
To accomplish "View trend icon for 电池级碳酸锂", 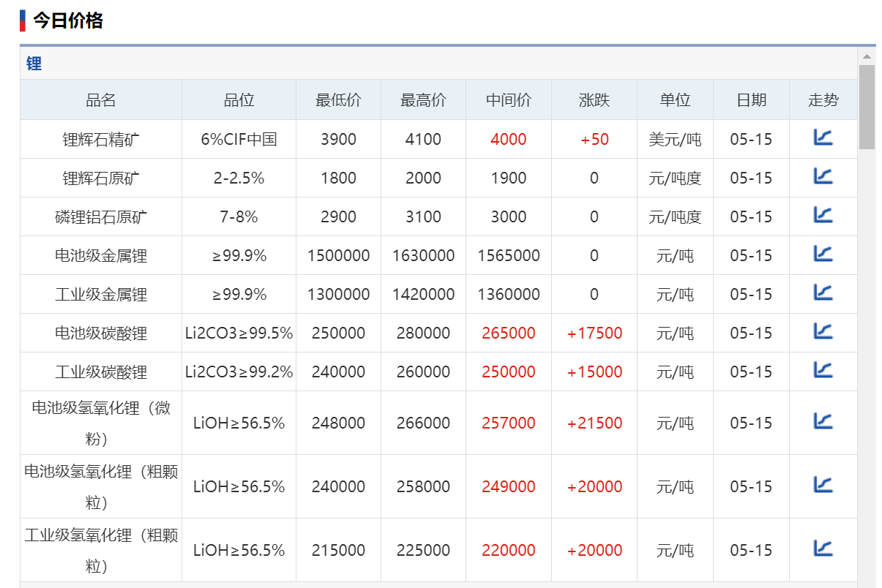I will click(x=823, y=331).
